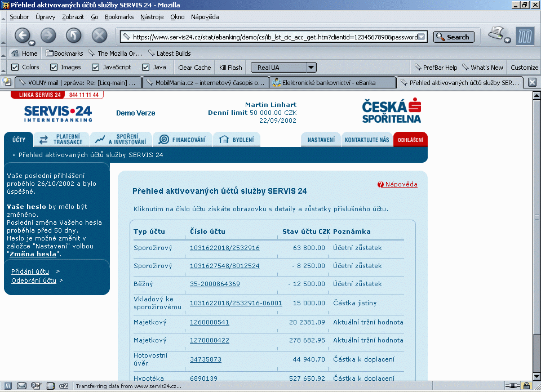The height and width of the screenshot is (392, 541).
Task: Open the Bookmarks menu in the menu bar
Action: 119,17
